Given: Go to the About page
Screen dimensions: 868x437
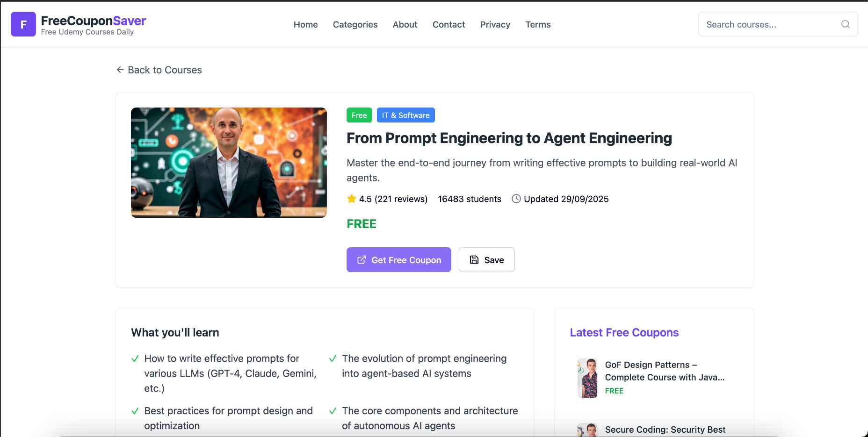Looking at the screenshot, I should tap(405, 24).
